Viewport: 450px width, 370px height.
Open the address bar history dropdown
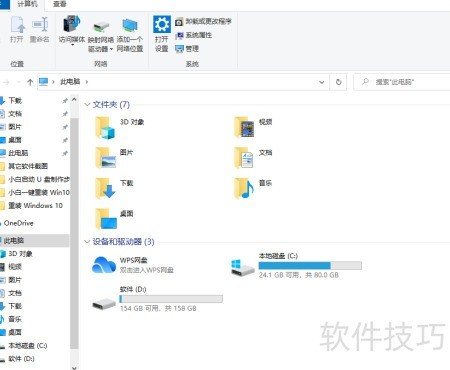[x=321, y=82]
